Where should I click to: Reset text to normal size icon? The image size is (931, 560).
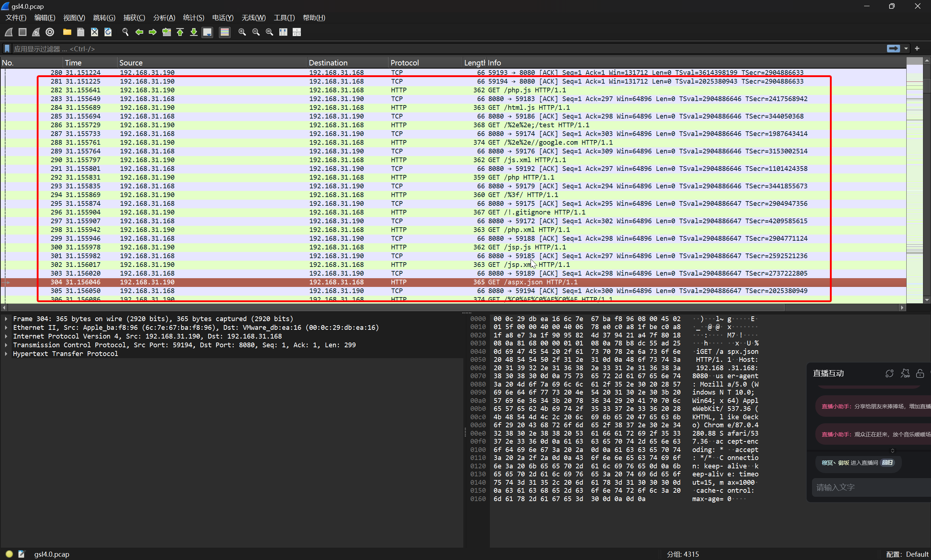[269, 32]
